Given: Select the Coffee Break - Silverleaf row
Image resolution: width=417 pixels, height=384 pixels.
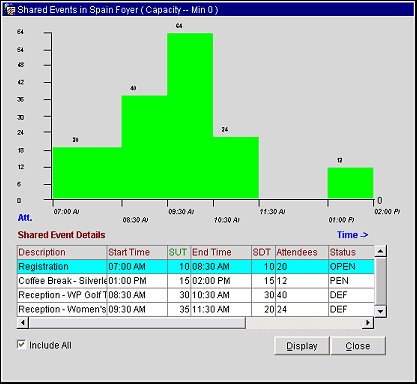Looking at the screenshot, I should coord(196,281).
